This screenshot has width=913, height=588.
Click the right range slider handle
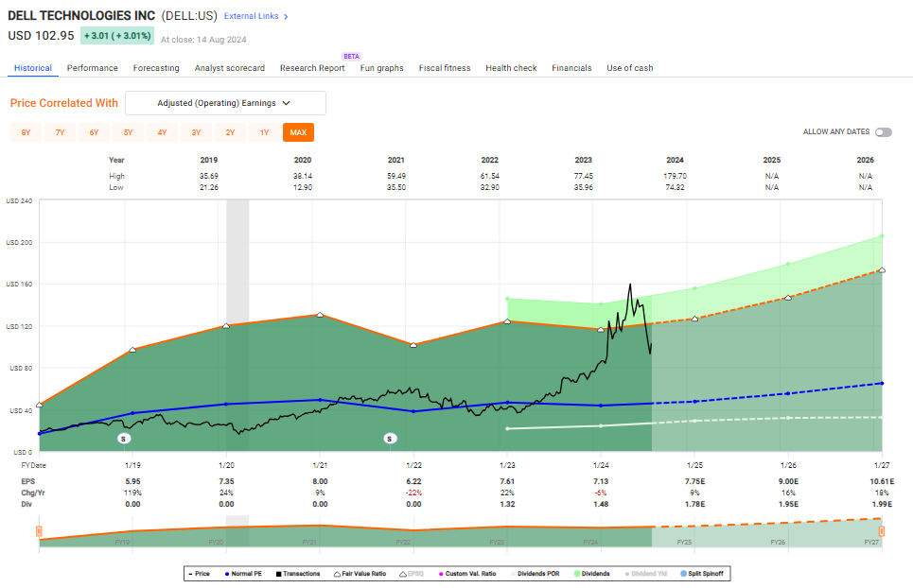(x=886, y=531)
